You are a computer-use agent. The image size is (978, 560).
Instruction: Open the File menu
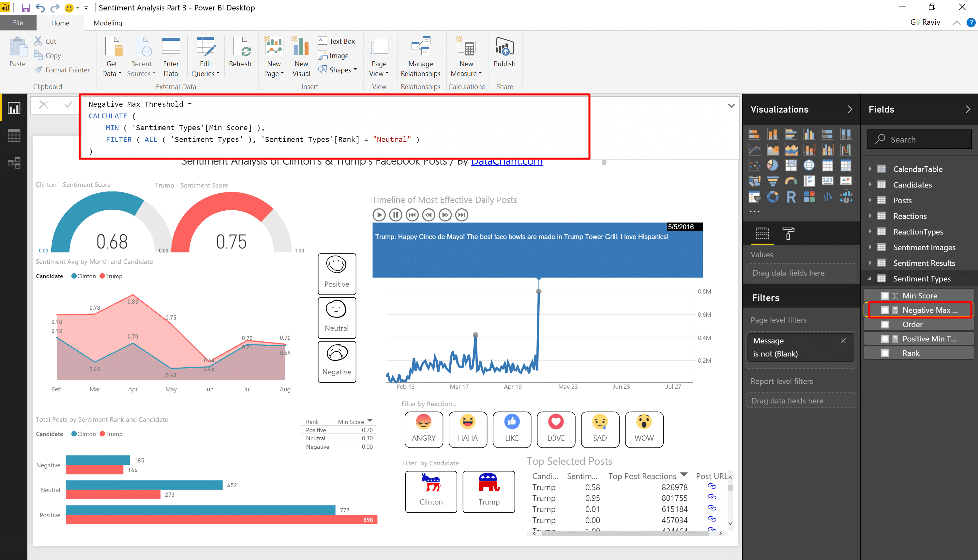click(18, 23)
